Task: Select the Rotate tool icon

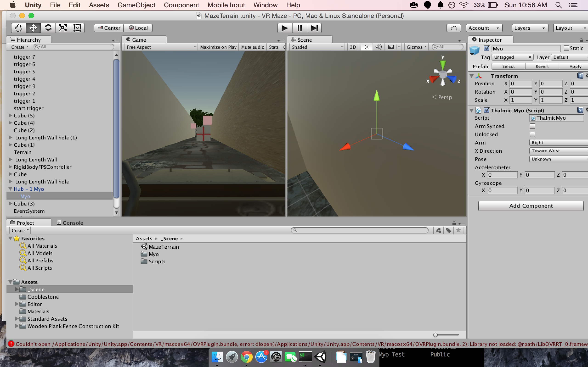Action: [x=48, y=28]
